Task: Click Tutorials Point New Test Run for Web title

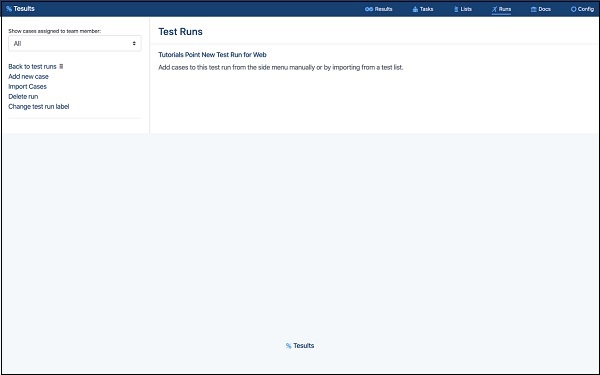Action: pyautogui.click(x=212, y=55)
